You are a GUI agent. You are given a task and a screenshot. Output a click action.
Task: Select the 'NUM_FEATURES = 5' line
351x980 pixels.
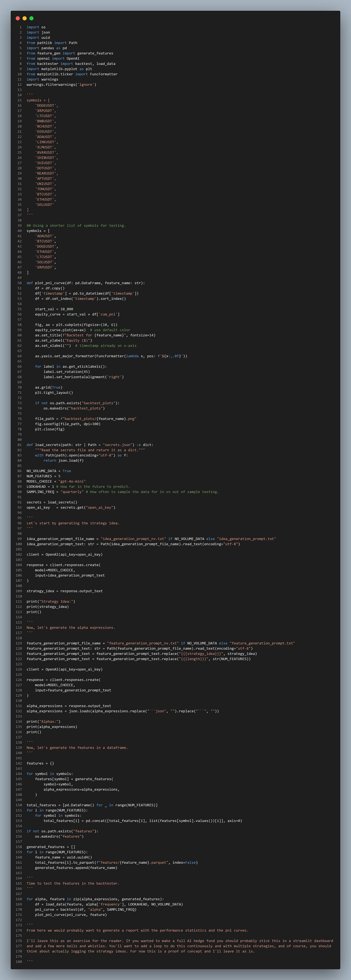coord(43,476)
